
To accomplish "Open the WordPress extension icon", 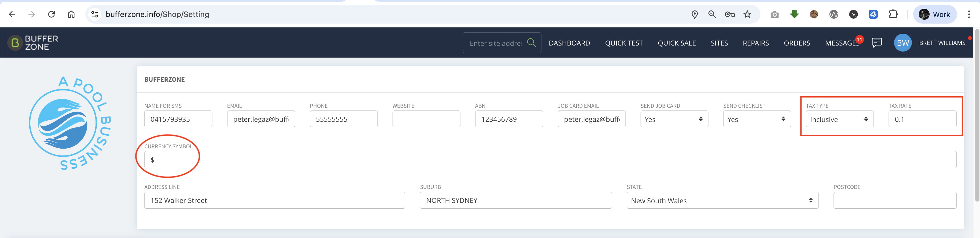I will [x=834, y=15].
